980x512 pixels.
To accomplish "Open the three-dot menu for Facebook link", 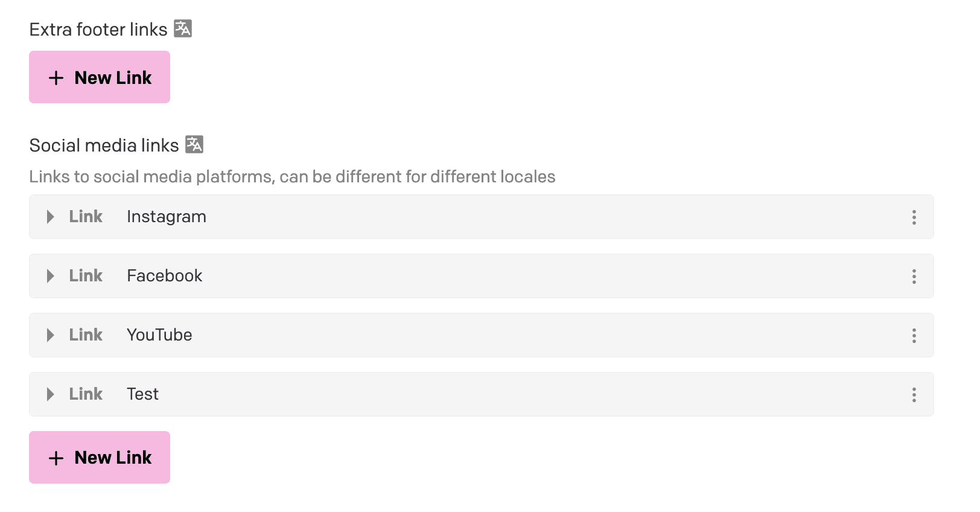I will click(x=914, y=277).
